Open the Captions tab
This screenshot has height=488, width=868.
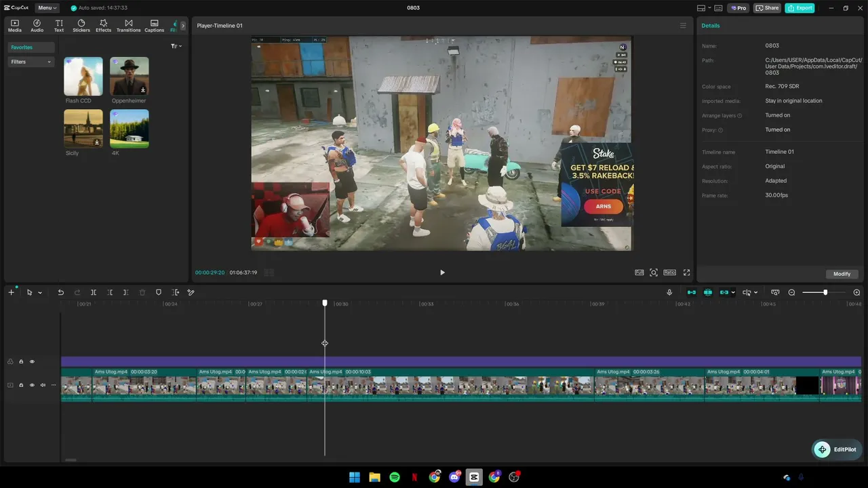pyautogui.click(x=154, y=26)
